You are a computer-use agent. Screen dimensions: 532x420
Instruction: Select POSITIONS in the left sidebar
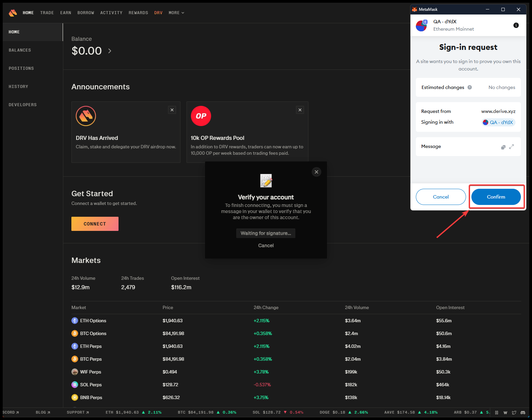[x=21, y=68]
